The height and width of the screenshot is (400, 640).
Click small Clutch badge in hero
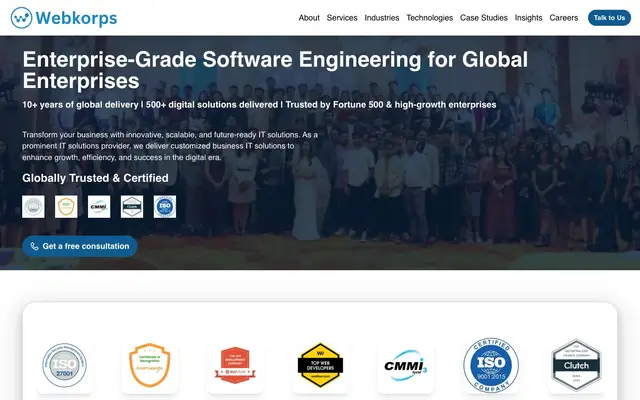(132, 207)
